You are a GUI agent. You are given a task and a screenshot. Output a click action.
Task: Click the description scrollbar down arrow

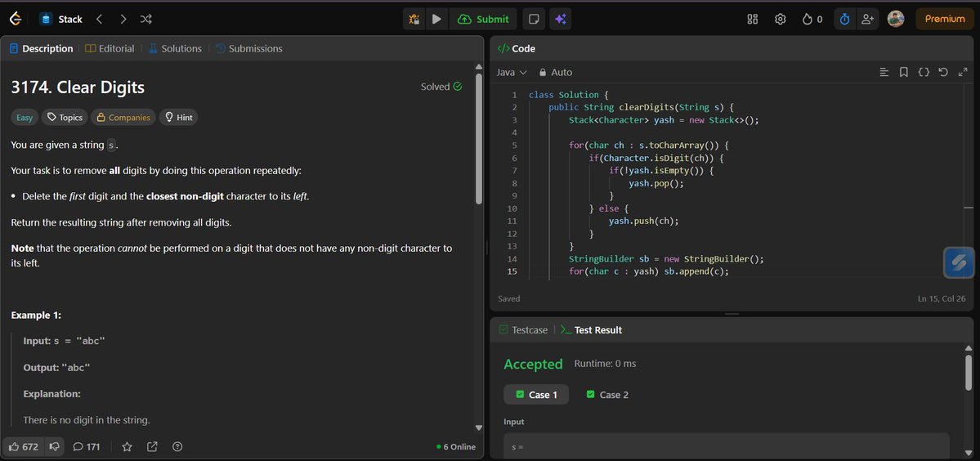click(x=479, y=427)
